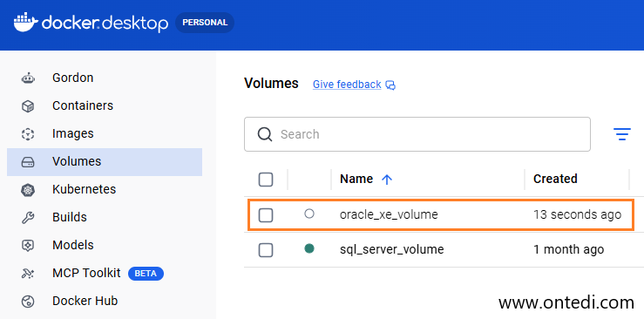Open the sql_server_volume volume
The height and width of the screenshot is (319, 644).
392,249
